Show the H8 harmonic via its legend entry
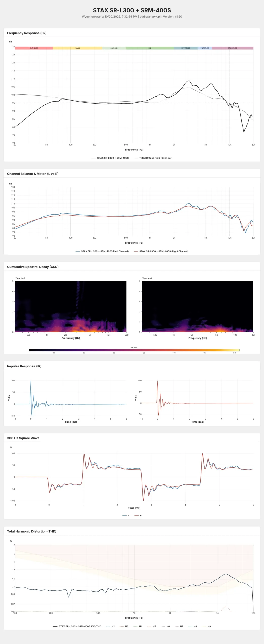The height and width of the screenshot is (644, 264). (192, 626)
